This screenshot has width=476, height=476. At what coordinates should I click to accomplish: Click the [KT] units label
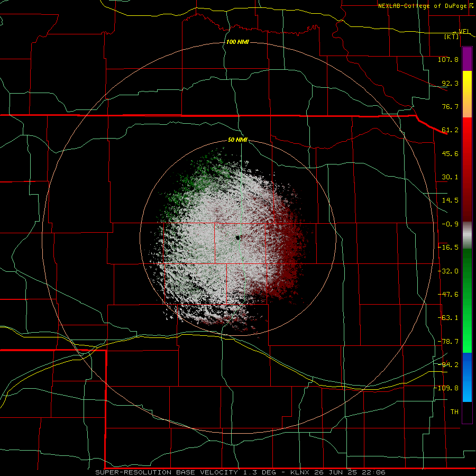[452, 36]
